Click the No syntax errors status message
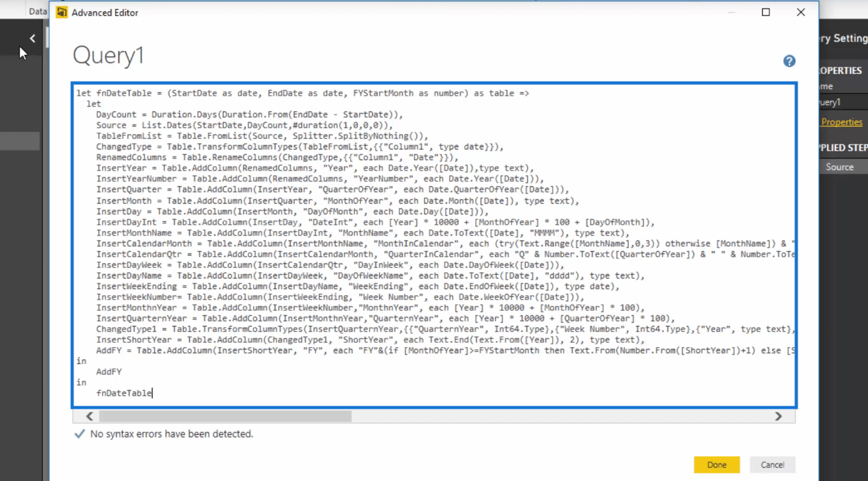Viewport: 868px width, 481px height. point(172,434)
